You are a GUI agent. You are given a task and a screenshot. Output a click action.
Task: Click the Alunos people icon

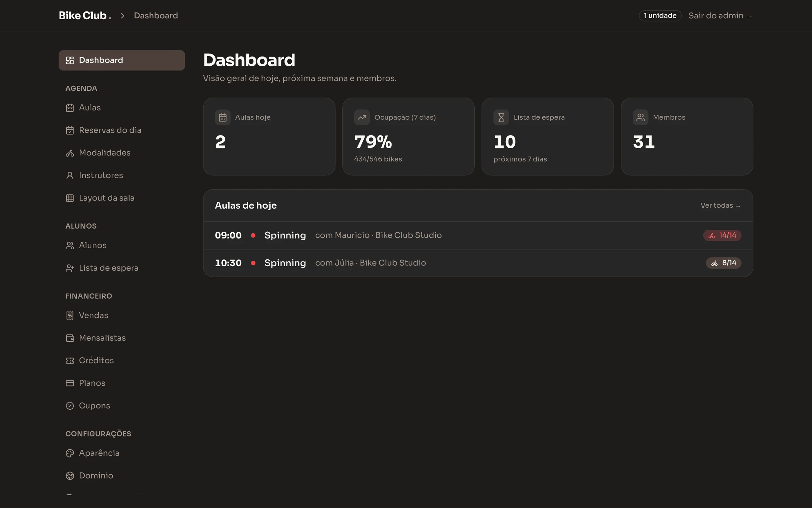(x=70, y=246)
